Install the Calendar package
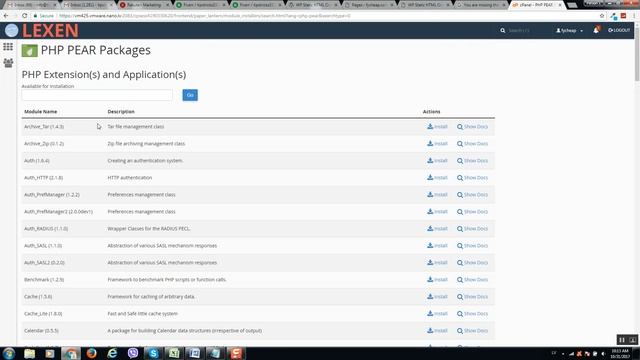This screenshot has height=360, width=640. pos(437,331)
